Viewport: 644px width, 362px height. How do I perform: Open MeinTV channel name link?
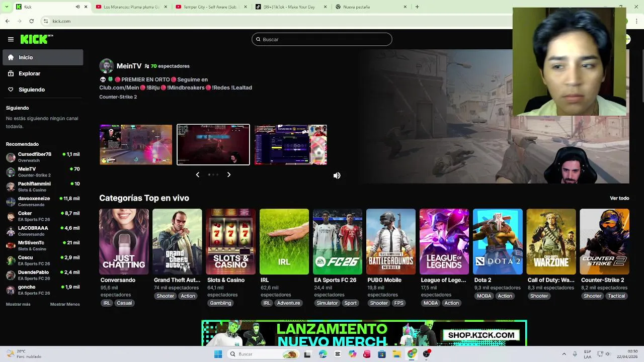point(129,66)
